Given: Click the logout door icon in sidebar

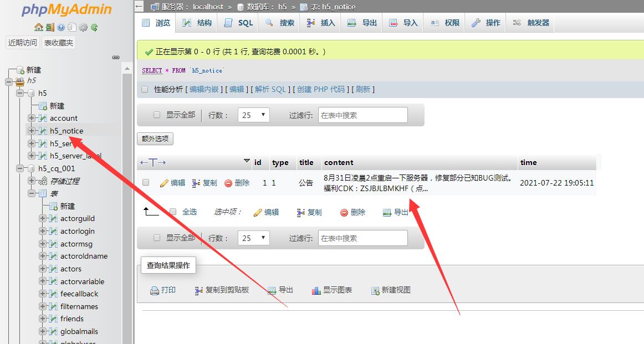Looking at the screenshot, I should 49,27.
